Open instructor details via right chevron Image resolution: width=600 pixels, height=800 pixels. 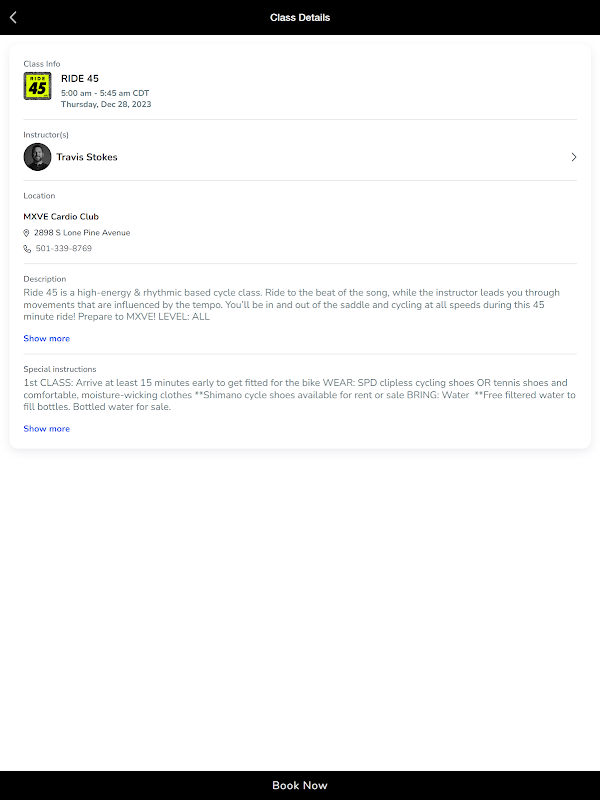pyautogui.click(x=573, y=157)
